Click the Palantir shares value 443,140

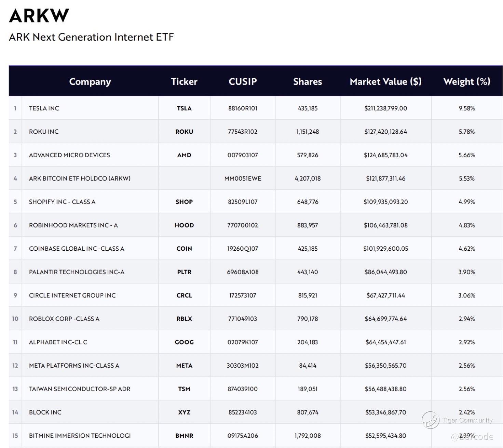[308, 272]
